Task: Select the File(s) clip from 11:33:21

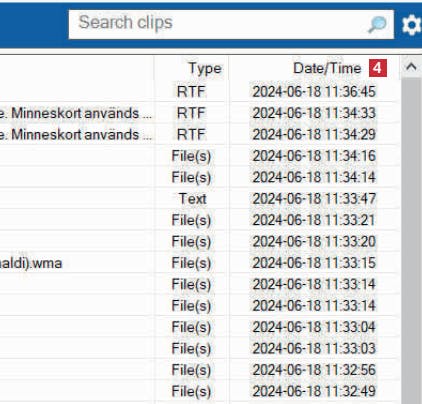Action: 199,220
